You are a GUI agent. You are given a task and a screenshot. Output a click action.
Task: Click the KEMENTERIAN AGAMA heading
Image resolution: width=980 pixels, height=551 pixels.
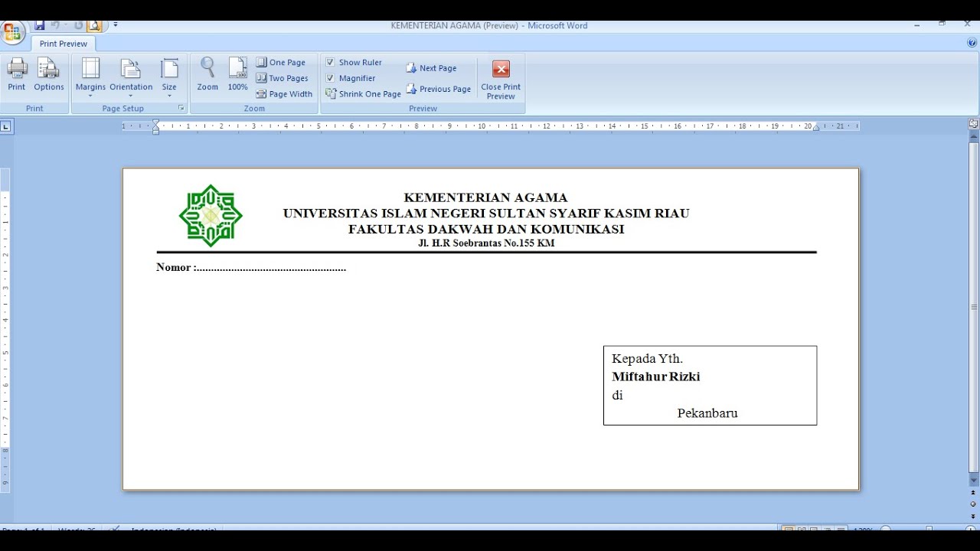coord(485,197)
